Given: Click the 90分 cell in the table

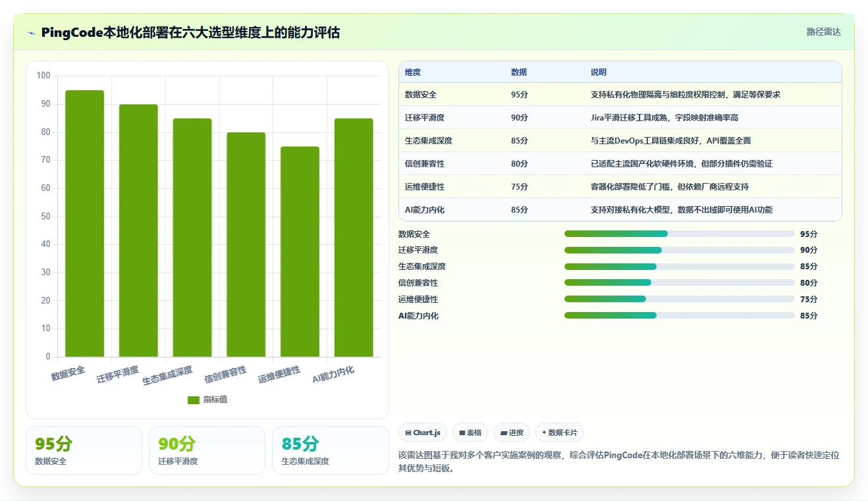Looking at the screenshot, I should [x=520, y=118].
